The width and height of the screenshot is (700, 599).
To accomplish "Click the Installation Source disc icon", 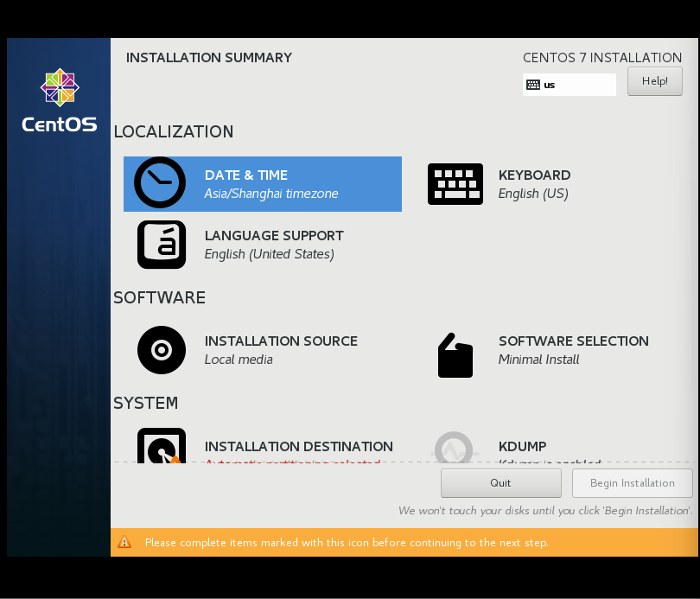I will (x=162, y=350).
